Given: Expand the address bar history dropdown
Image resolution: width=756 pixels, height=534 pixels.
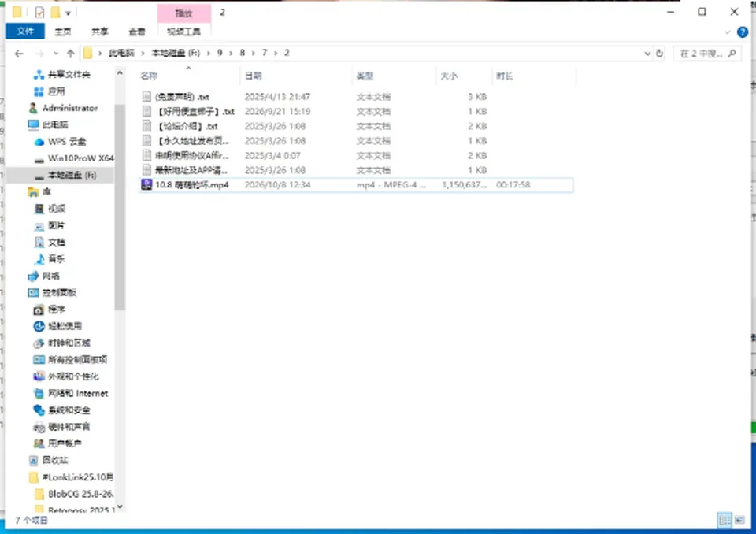Looking at the screenshot, I should 647,54.
